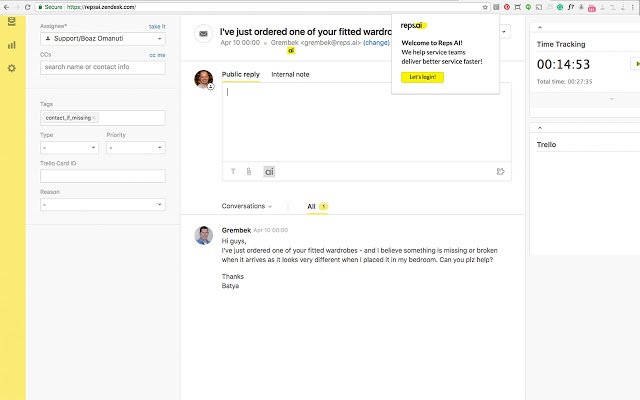Collapse the Time Tracking panel chevron
The width and height of the screenshot is (640, 400).
(x=540, y=27)
